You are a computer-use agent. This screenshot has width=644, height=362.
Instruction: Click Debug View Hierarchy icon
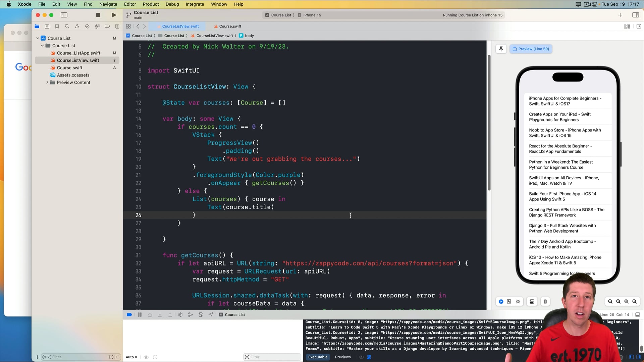coord(180,315)
